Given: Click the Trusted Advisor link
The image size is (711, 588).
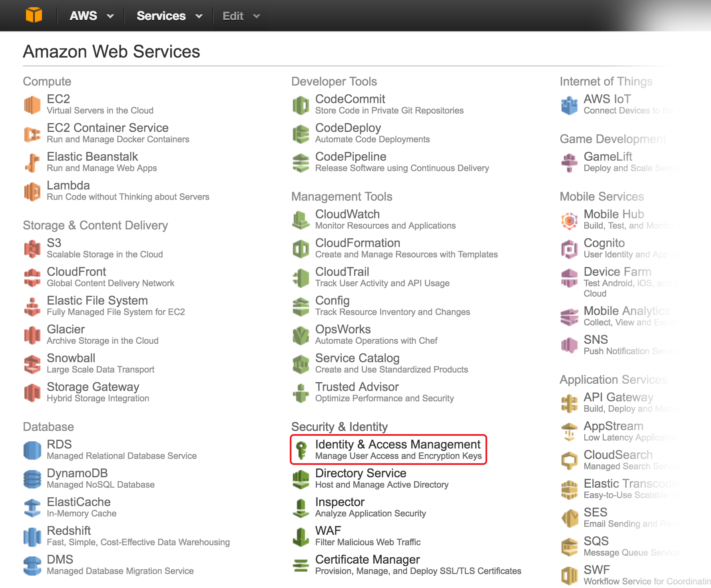Looking at the screenshot, I should point(357,387).
